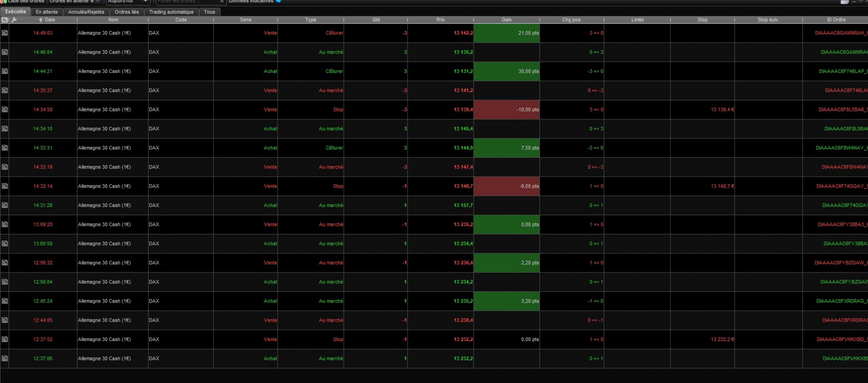Open order details icon for 14:44:21 row
The height and width of the screenshot is (383, 868).
tap(5, 71)
